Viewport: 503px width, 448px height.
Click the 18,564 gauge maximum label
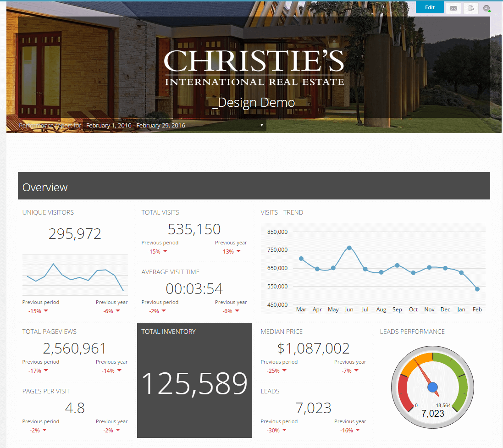[x=443, y=405]
